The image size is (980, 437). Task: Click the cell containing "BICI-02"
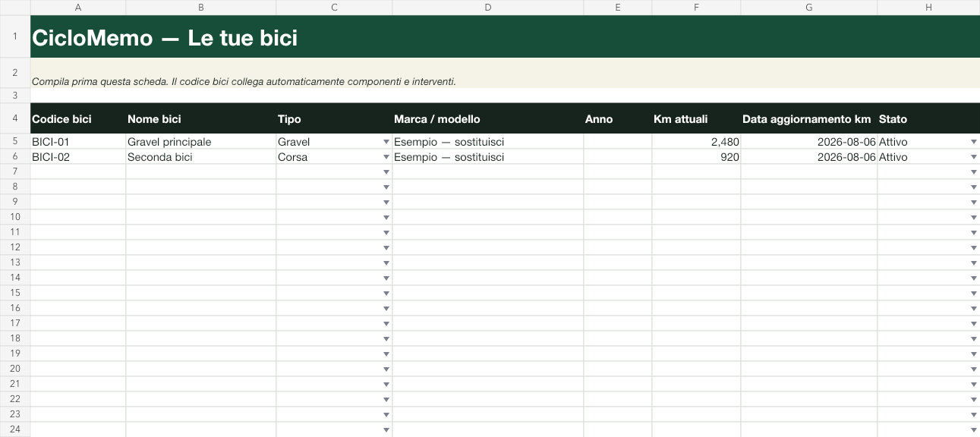pos(78,157)
